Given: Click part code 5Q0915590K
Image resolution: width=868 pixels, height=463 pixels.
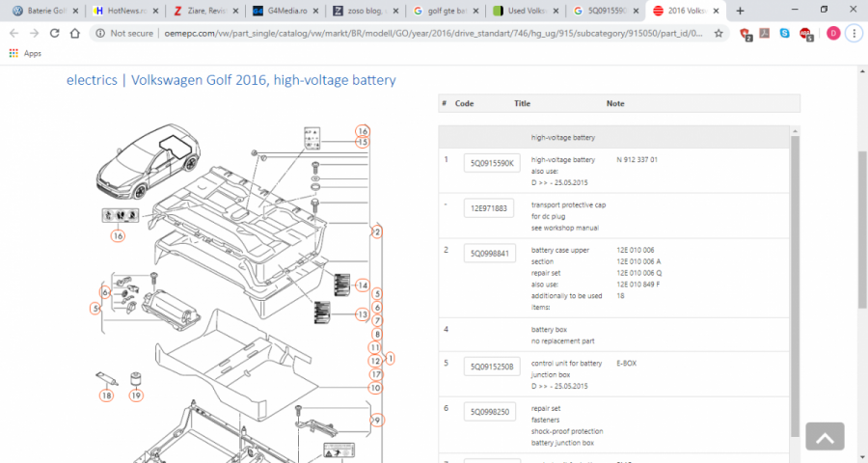Looking at the screenshot, I should click(x=492, y=163).
